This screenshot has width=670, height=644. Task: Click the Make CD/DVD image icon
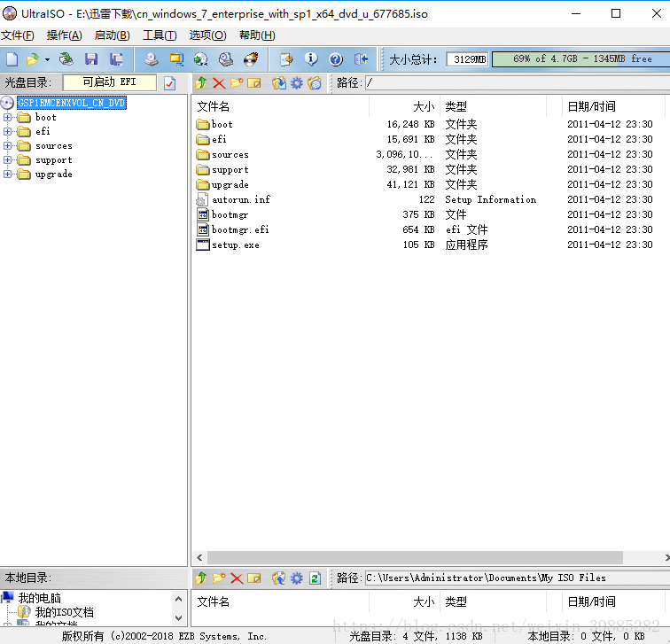tap(152, 59)
